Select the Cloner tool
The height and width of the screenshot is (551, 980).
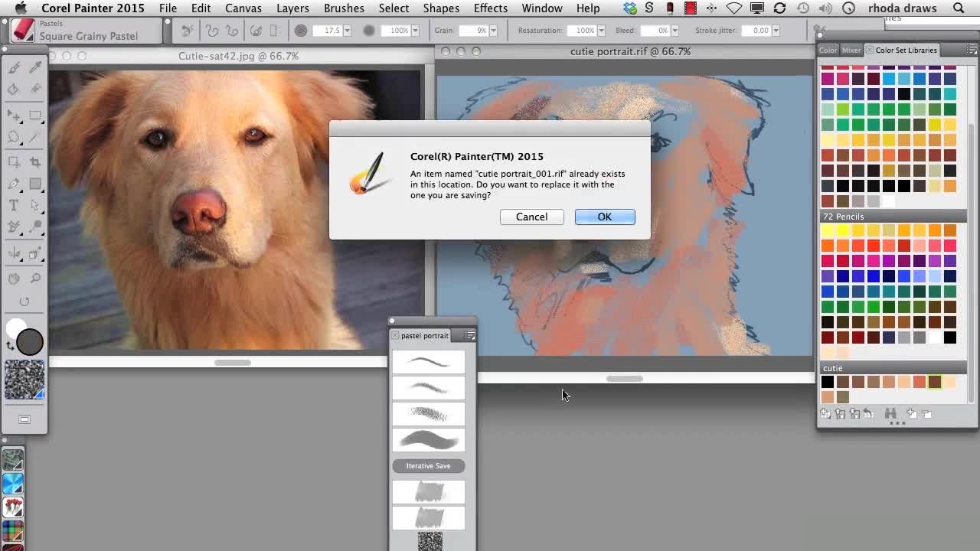point(14,227)
